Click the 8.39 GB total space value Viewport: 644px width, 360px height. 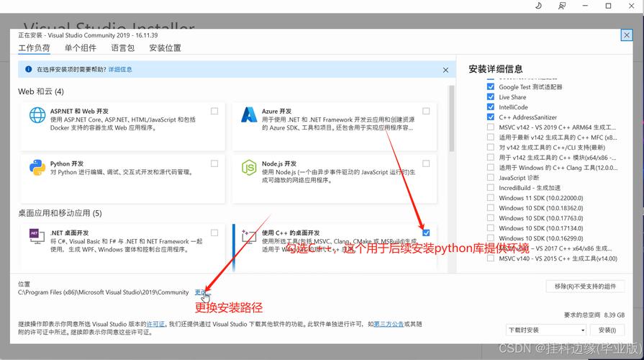(614, 315)
